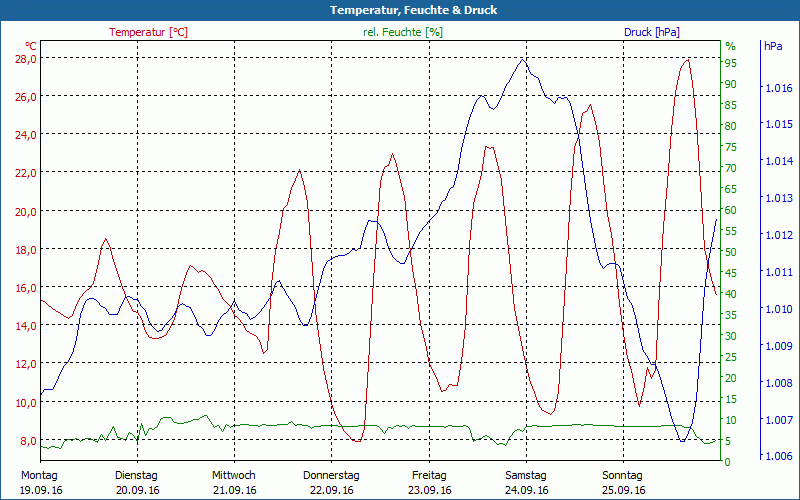This screenshot has width=800, height=500.
Task: Click the red '°C' axis unit label
Action: point(30,46)
